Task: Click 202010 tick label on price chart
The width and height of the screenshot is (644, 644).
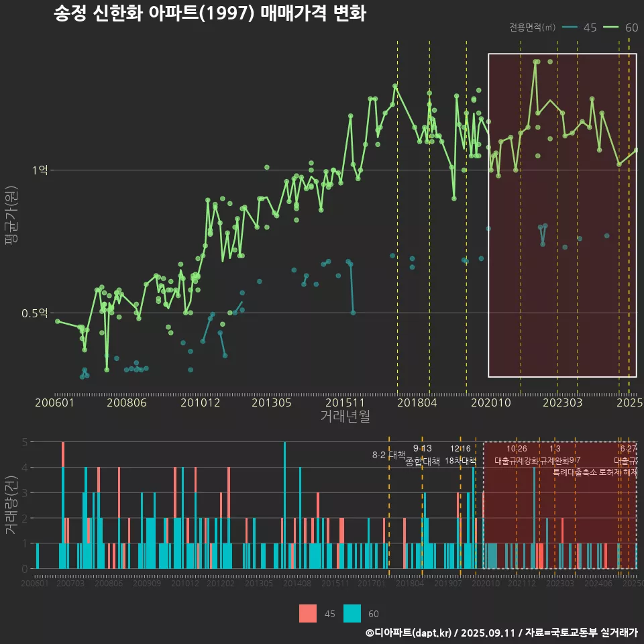Action: [x=491, y=402]
